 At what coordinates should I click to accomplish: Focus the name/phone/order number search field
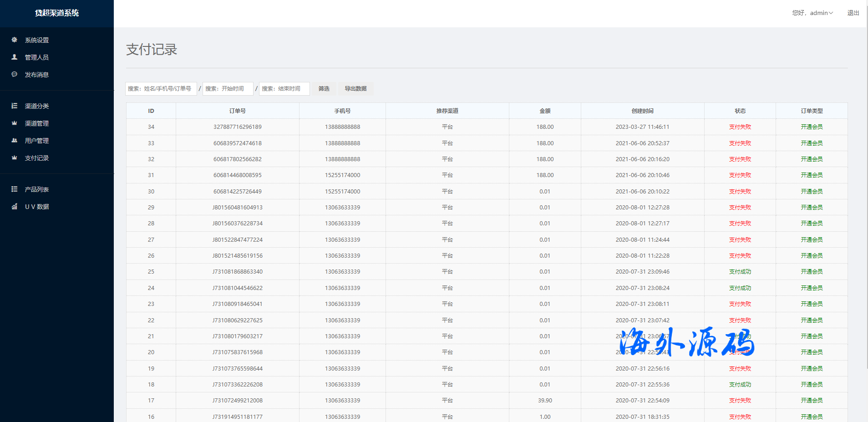coord(161,89)
